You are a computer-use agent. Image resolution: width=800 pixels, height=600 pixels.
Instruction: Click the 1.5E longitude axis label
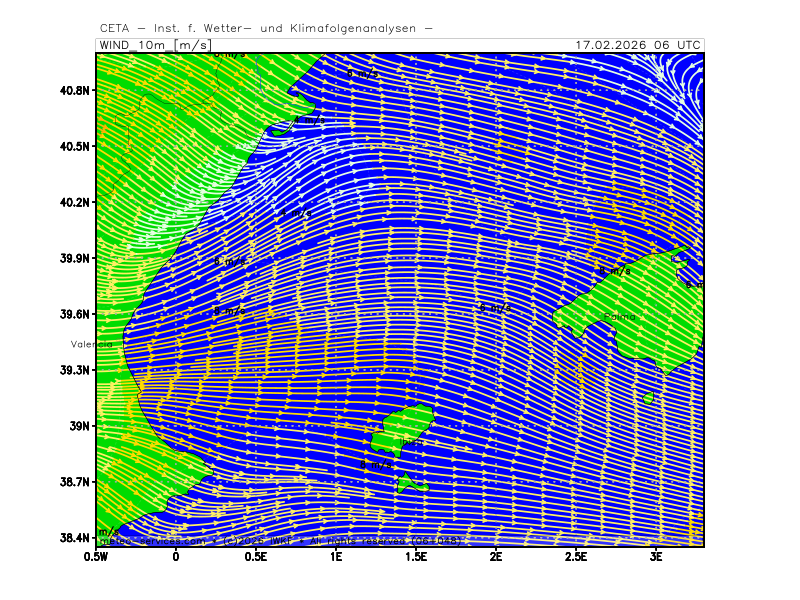coord(416,556)
